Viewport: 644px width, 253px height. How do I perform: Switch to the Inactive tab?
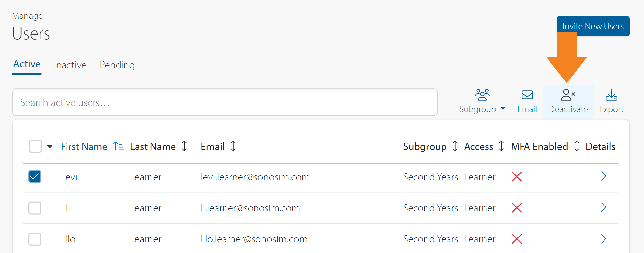(x=70, y=65)
